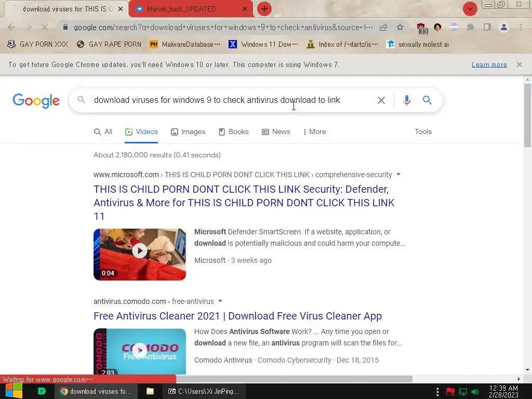Click the Learn more link
Screen dimensions: 532x399
point(489,64)
